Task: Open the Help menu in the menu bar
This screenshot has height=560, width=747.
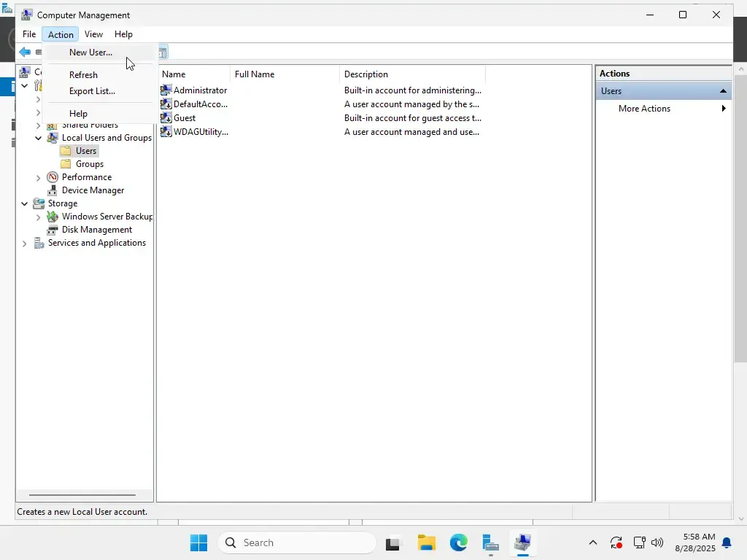Action: coord(123,34)
